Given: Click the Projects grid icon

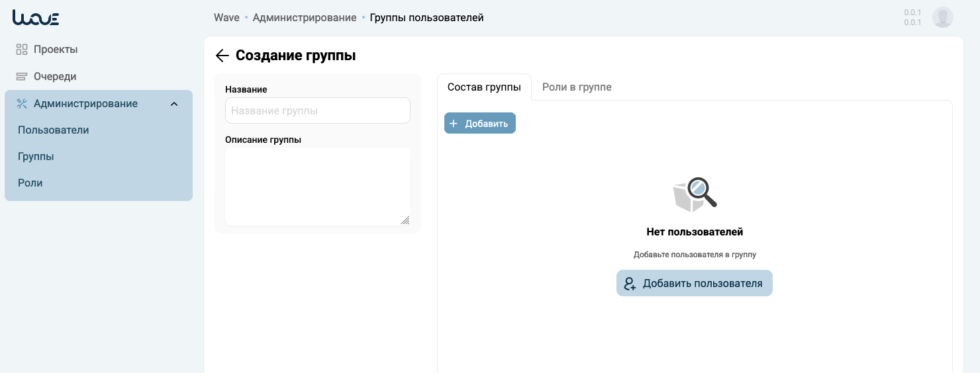Looking at the screenshot, I should [22, 50].
